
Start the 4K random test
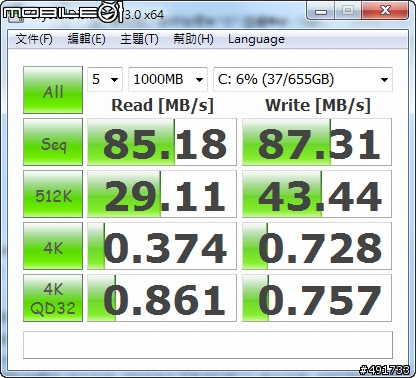tap(53, 246)
